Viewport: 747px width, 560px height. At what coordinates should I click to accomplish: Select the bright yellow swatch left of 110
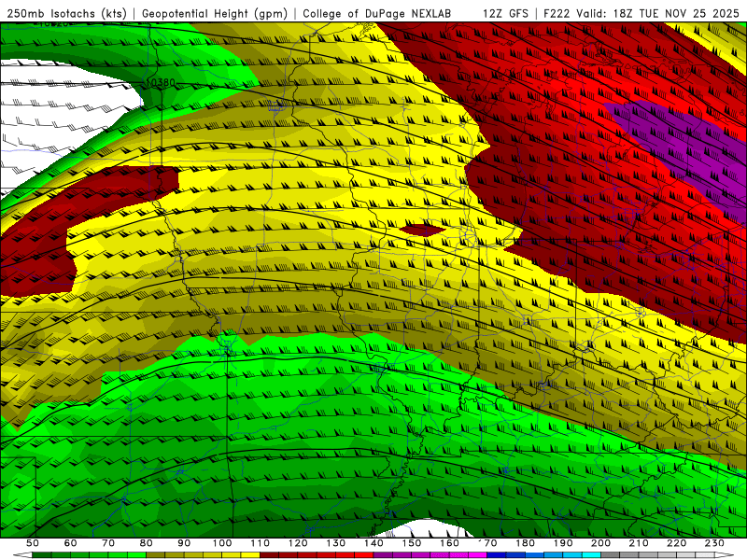click(x=250, y=554)
